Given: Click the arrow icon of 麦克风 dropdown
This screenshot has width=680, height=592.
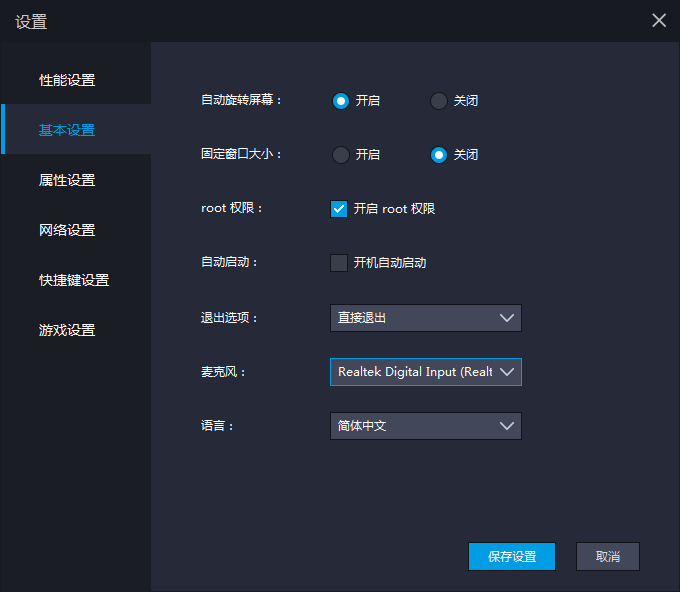Looking at the screenshot, I should click(507, 372).
